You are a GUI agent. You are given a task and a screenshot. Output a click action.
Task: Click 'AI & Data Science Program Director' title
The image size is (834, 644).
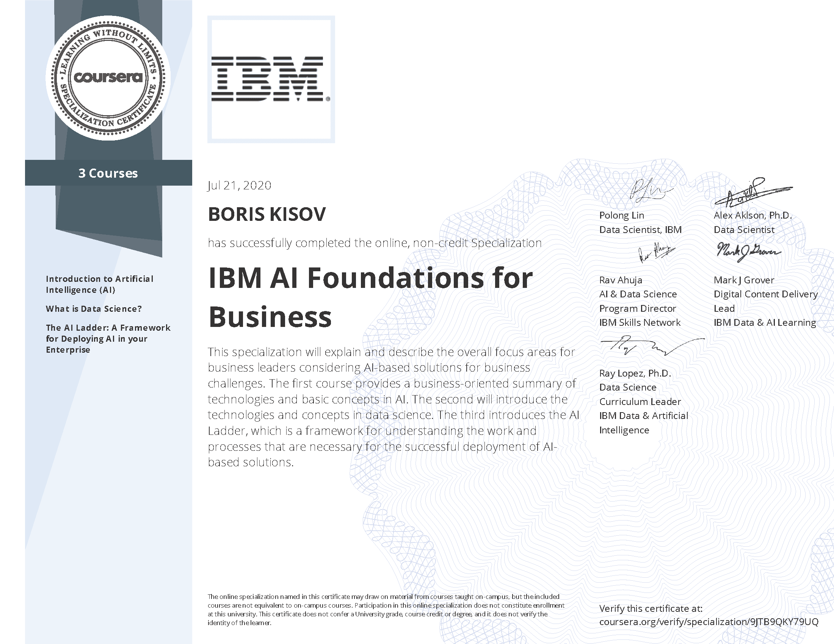638,301
